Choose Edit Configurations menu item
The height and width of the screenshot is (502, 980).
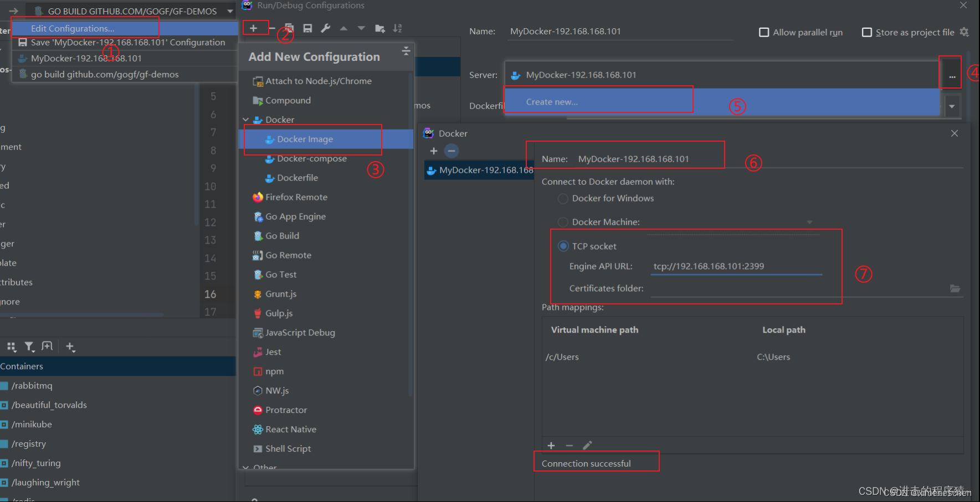point(125,28)
